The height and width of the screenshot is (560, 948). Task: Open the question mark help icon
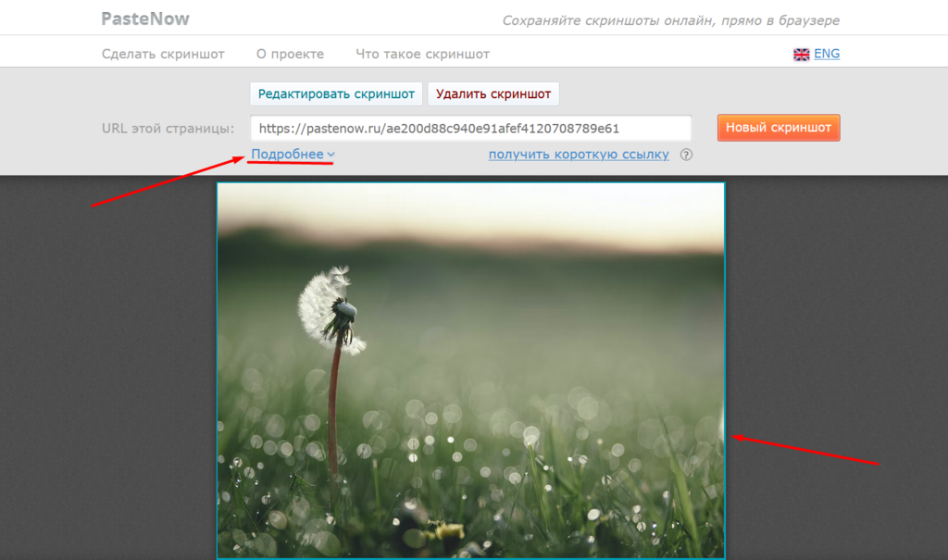click(x=686, y=155)
